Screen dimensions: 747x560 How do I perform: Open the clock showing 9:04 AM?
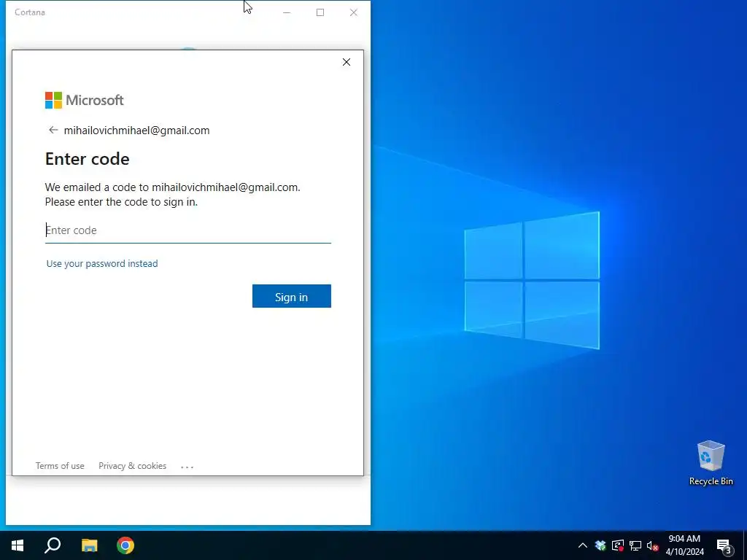[x=684, y=545]
